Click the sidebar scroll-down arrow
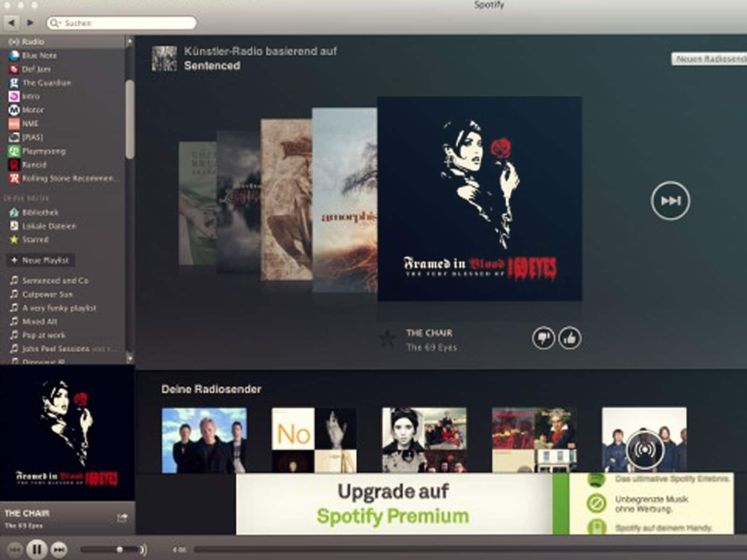 129,358
